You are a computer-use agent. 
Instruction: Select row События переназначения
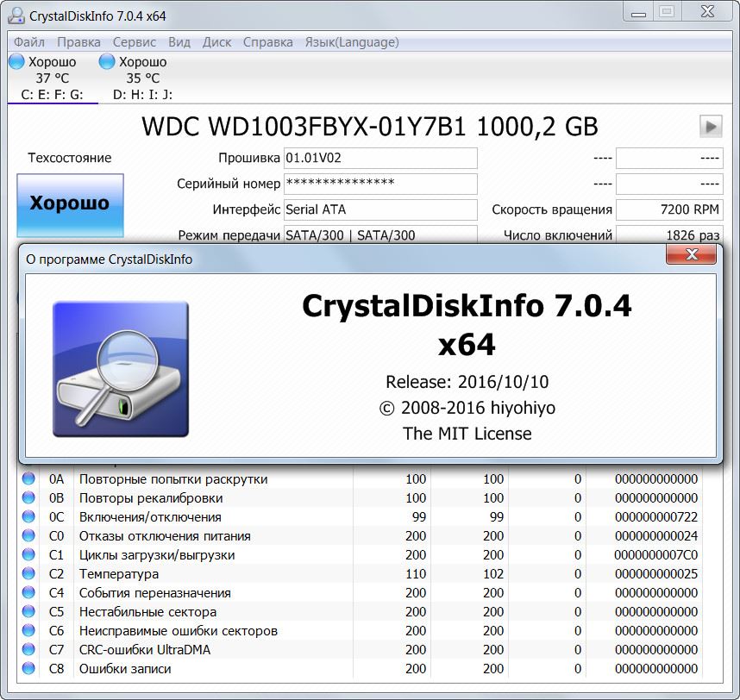361,592
